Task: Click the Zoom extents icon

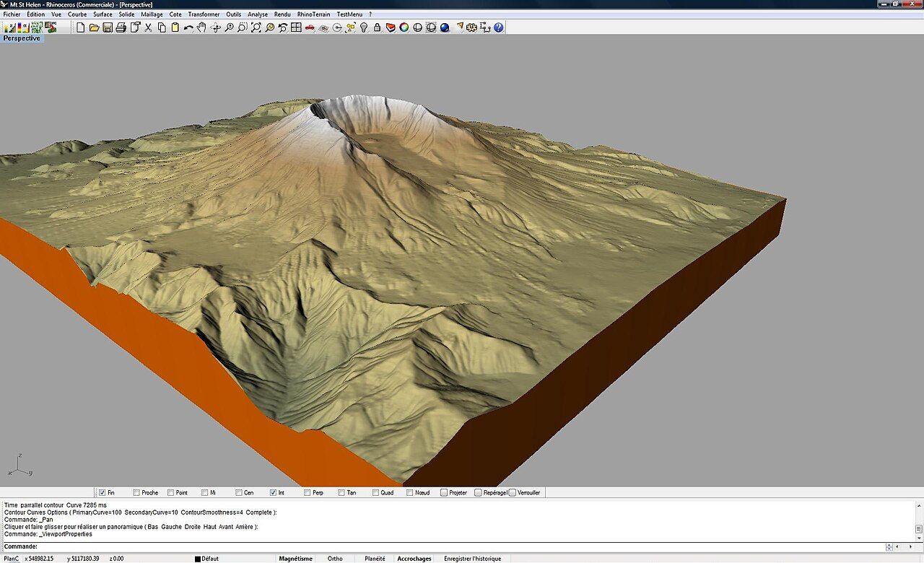Action: pos(256,27)
